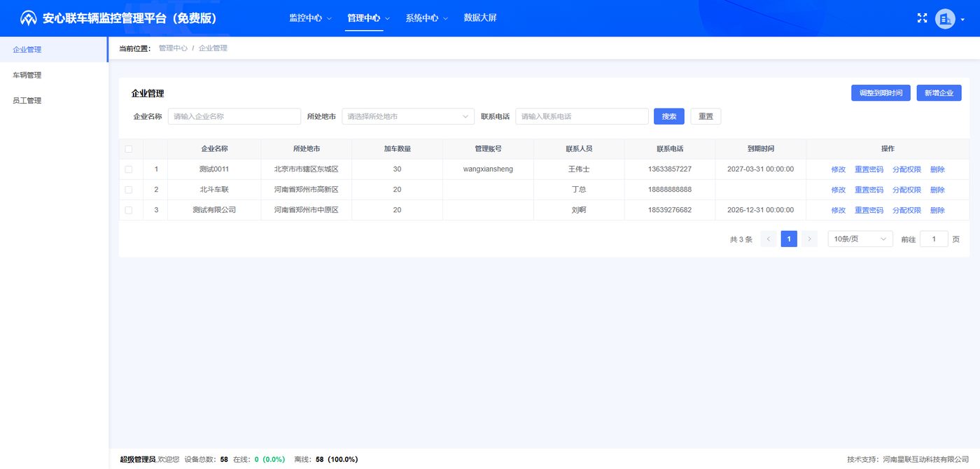Image resolution: width=980 pixels, height=469 pixels.
Task: Open the user avatar profile icon
Action: 945,19
